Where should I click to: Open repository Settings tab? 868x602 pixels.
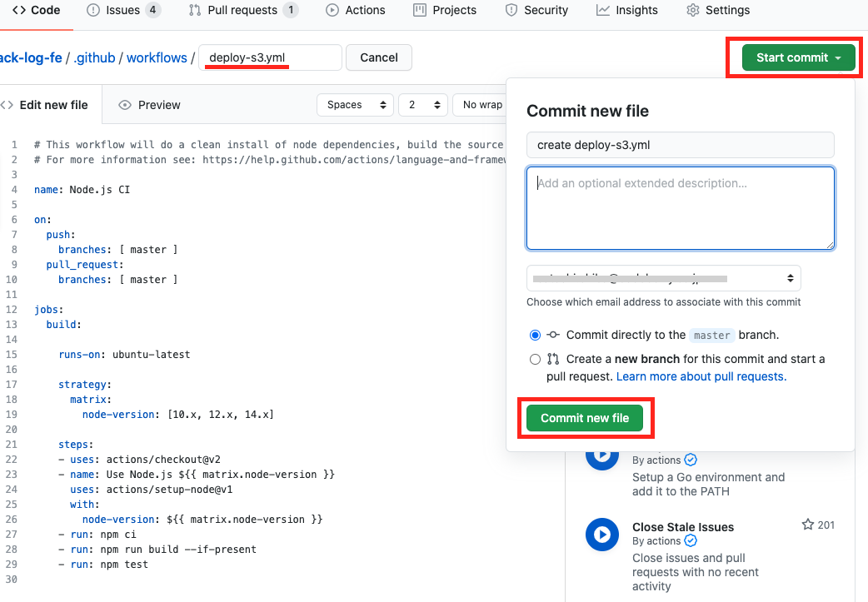[718, 10]
